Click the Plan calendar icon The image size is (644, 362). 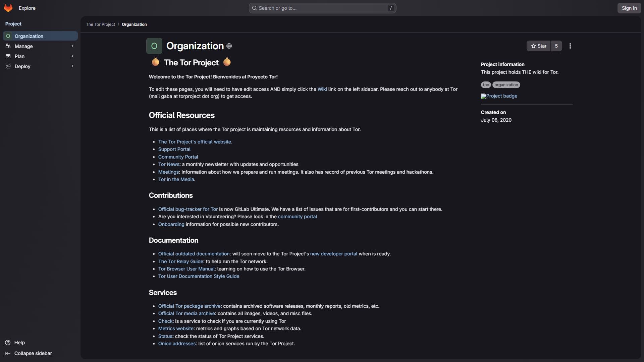tap(8, 56)
